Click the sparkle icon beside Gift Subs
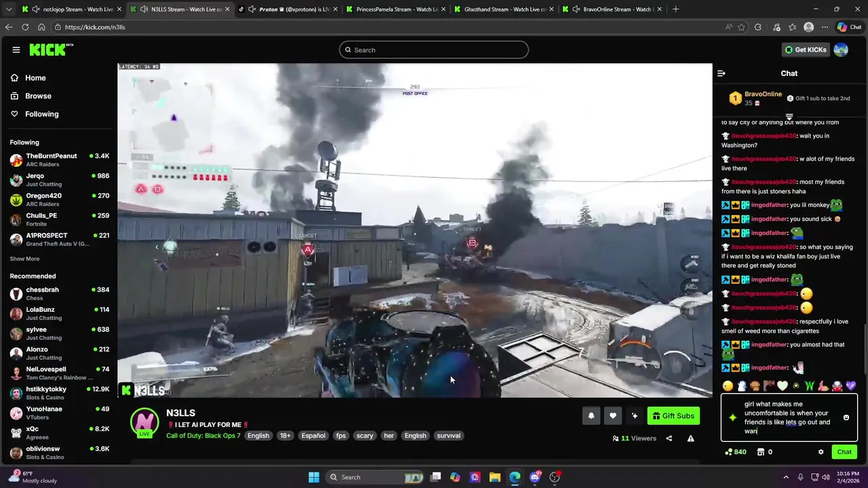Screen dimensions: 868x488 click(634, 416)
